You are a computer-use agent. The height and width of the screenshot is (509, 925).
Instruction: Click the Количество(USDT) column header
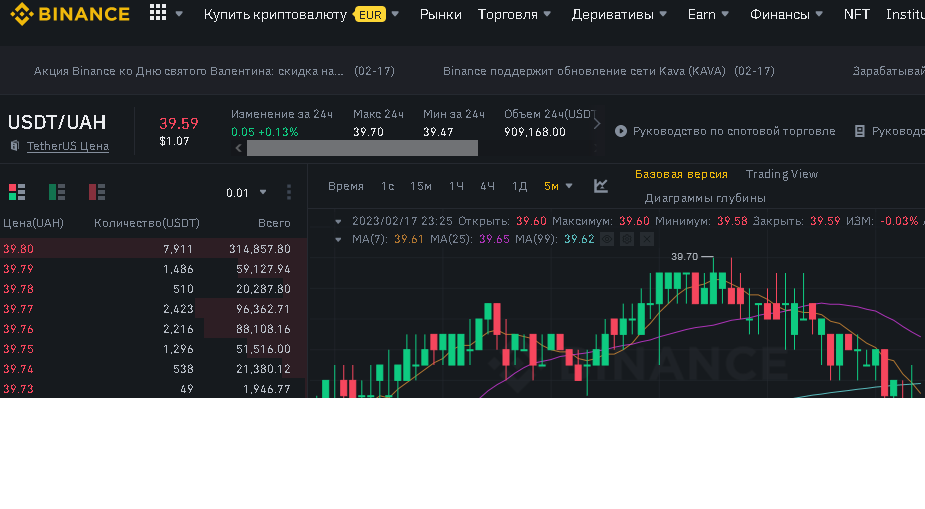point(147,223)
